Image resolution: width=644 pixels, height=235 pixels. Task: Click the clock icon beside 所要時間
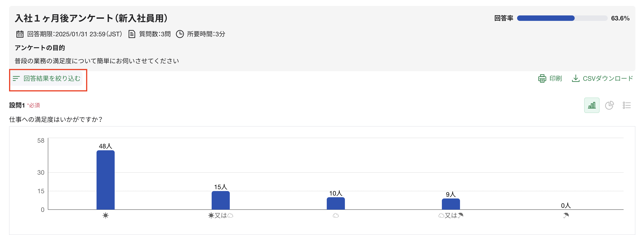point(180,34)
